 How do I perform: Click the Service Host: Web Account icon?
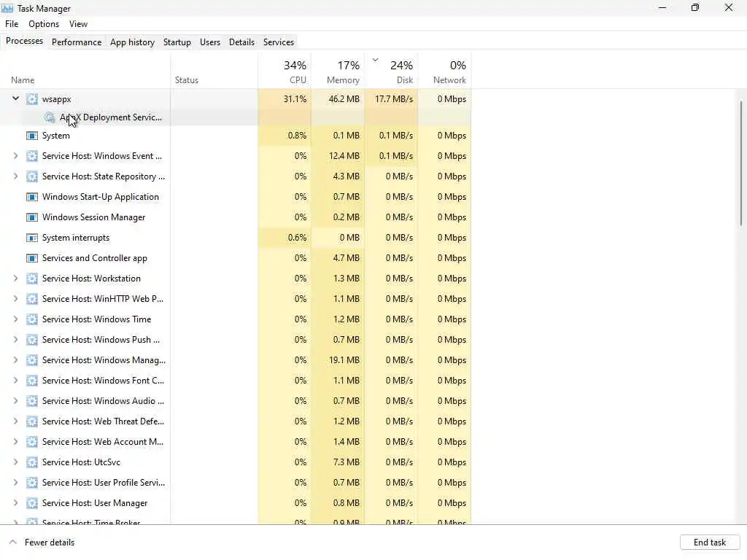[32, 442]
